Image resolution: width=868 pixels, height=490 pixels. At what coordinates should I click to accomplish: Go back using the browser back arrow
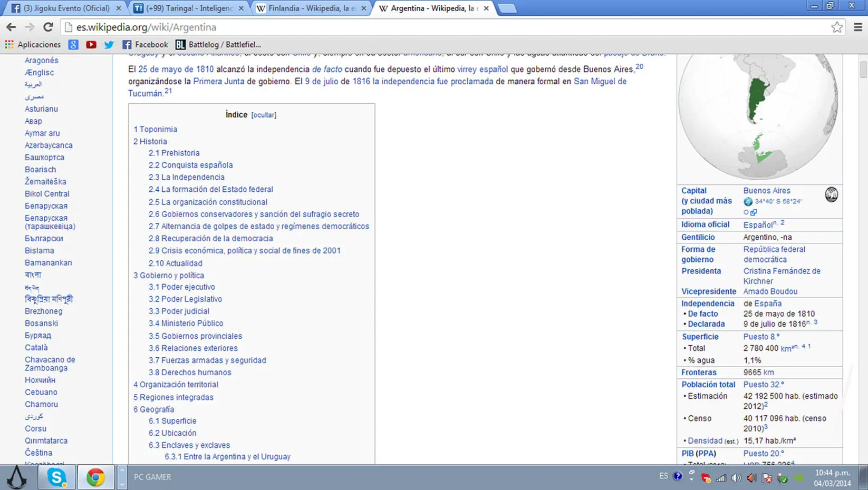pyautogui.click(x=11, y=27)
